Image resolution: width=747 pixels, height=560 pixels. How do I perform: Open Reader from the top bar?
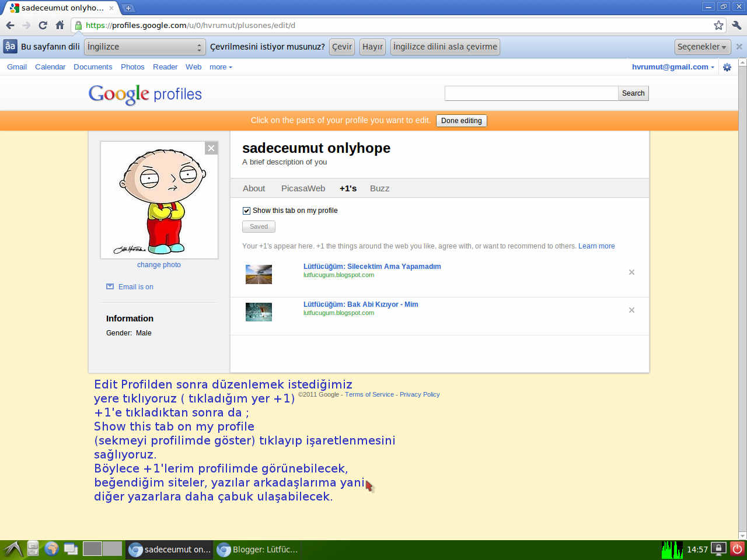click(x=165, y=67)
